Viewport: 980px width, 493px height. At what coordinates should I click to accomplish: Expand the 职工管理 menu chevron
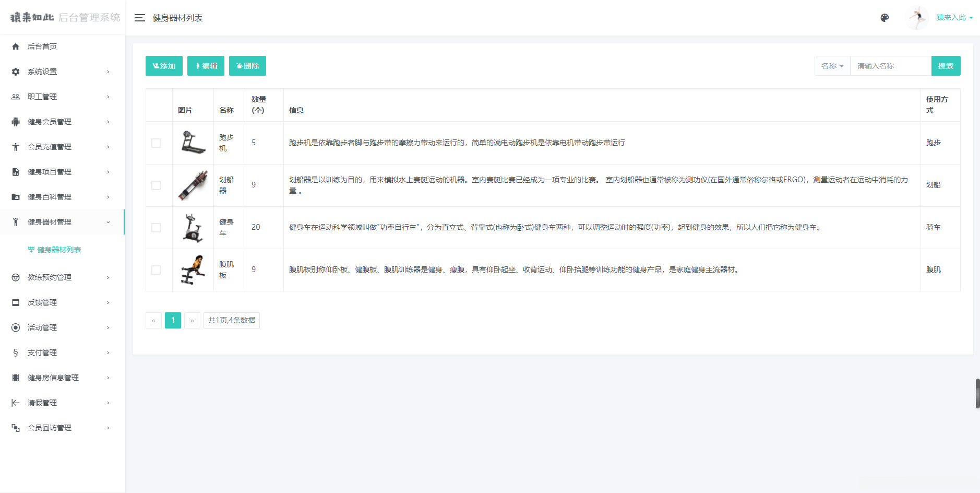click(x=108, y=97)
